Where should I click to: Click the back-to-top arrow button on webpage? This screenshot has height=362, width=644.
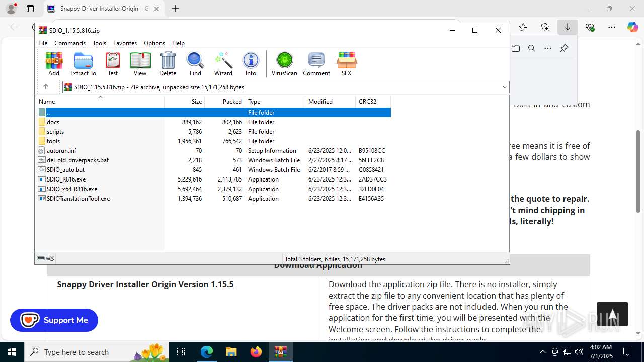point(612,314)
